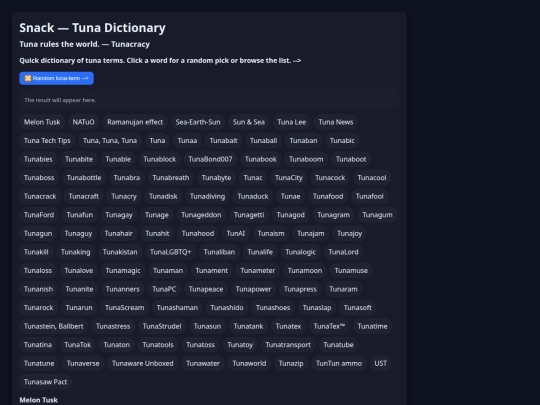This screenshot has width=540, height=405.
Task: Select the Melon Tusk term chip
Action: click(x=42, y=122)
